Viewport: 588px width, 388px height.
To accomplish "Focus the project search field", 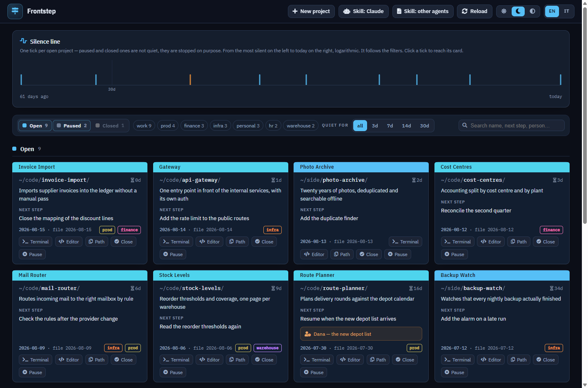I will tap(512, 125).
